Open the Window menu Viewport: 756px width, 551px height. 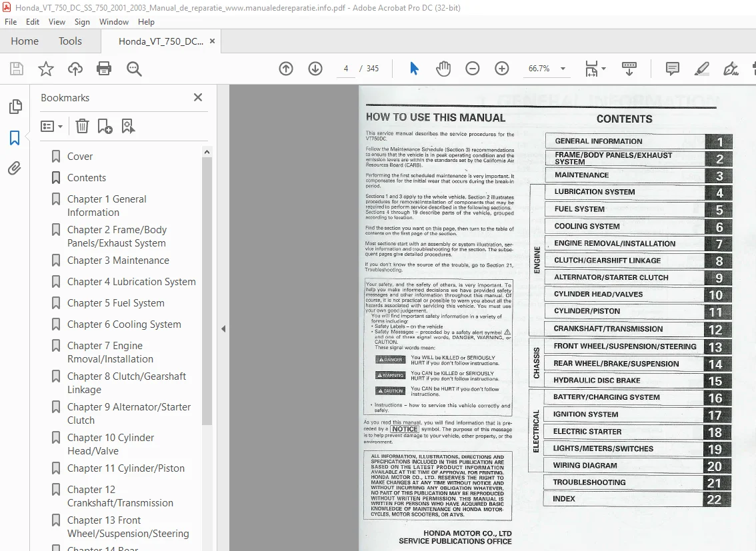tap(114, 22)
